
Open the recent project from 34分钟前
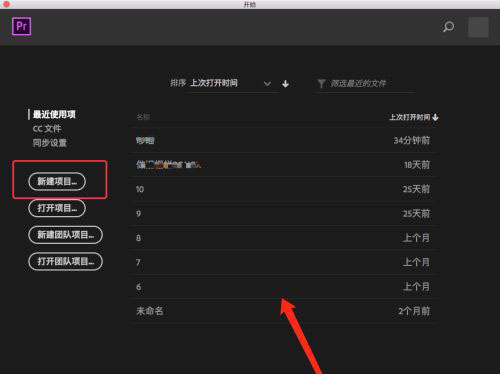pyautogui.click(x=283, y=140)
